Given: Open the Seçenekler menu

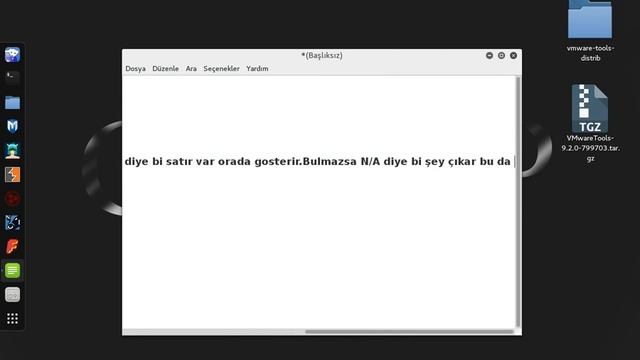Looking at the screenshot, I should (221, 69).
